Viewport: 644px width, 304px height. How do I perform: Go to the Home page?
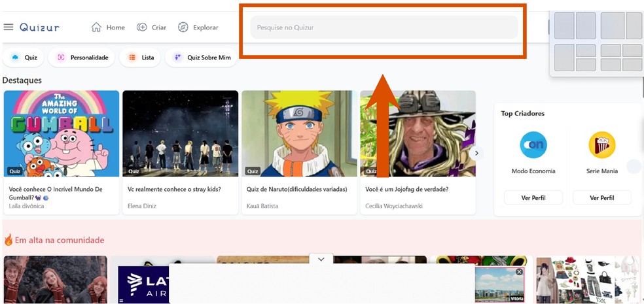(108, 27)
